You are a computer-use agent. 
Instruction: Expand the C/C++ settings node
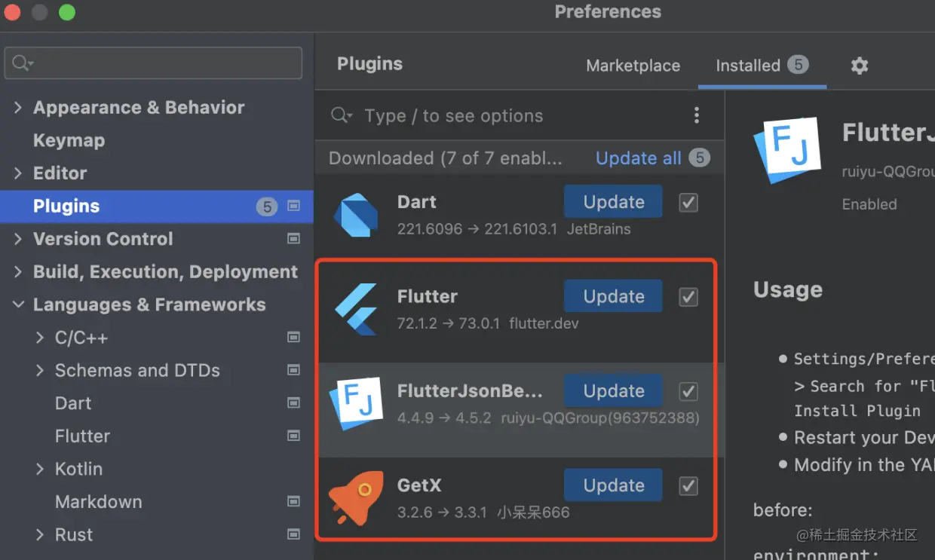click(40, 338)
